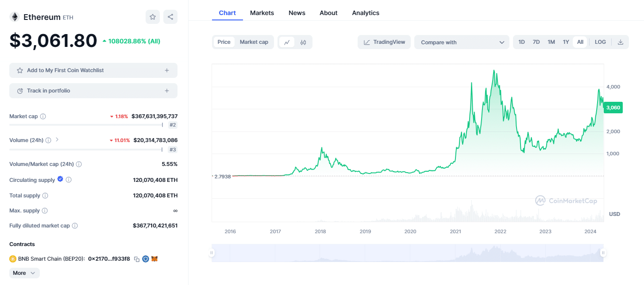644x285 pixels.
Task: Click the #2 market cap rank badge
Action: tap(173, 125)
